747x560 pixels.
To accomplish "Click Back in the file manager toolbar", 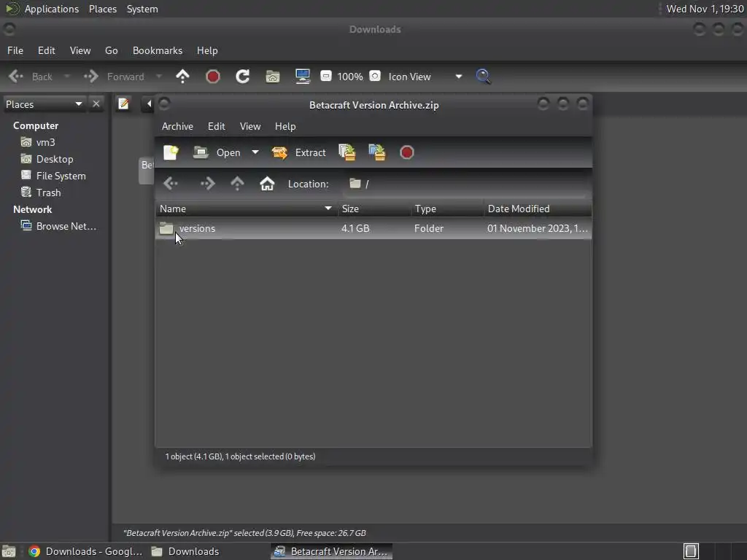I will point(31,77).
